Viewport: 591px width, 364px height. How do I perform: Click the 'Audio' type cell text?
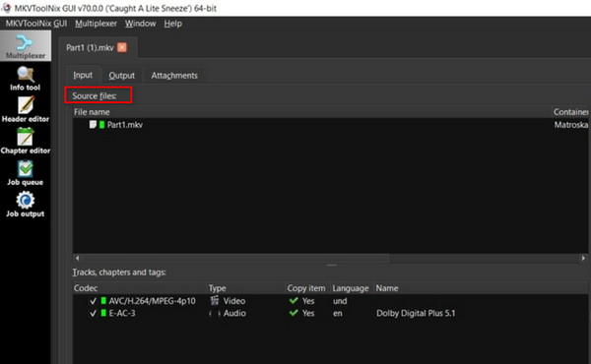pyautogui.click(x=234, y=313)
